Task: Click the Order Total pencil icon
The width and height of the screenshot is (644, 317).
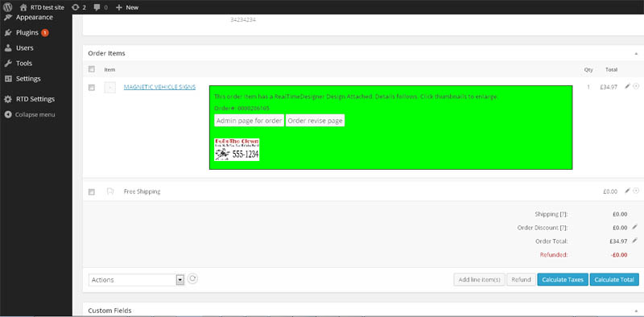Action: coord(634,241)
